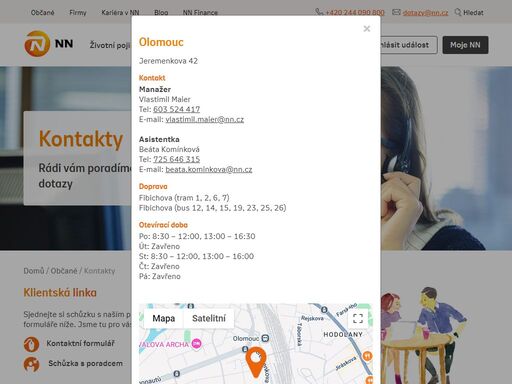Image resolution: width=512 pixels, height=384 pixels.
Task: Click the pink hotel marker on map
Action: pos(196,343)
